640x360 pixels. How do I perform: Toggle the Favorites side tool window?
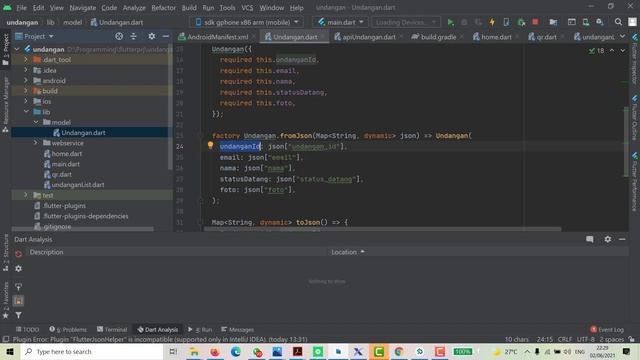tap(6, 300)
